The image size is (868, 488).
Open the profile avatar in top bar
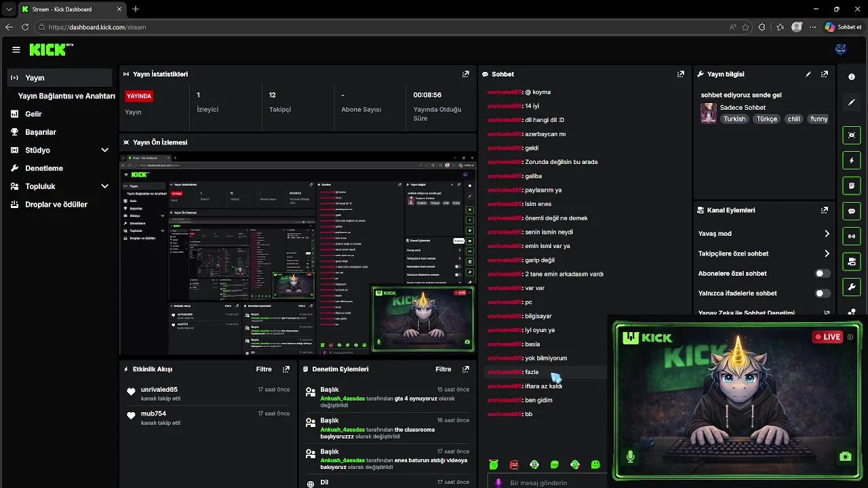(841, 49)
